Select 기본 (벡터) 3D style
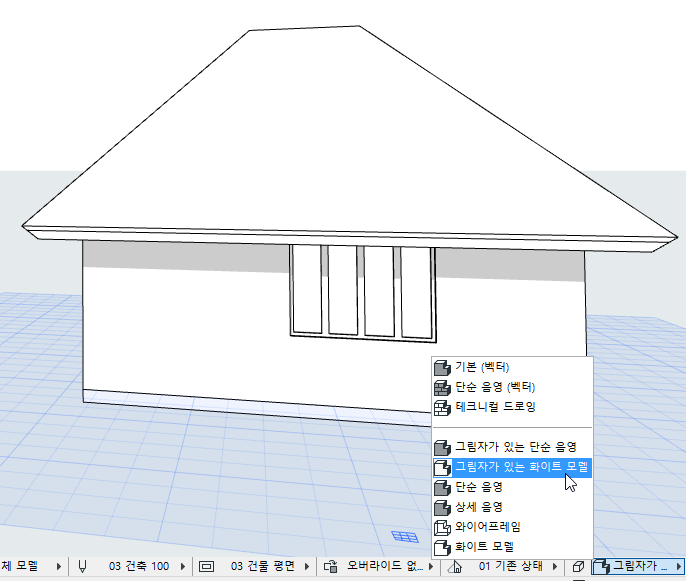Image resolution: width=686 pixels, height=581 pixels. [512, 367]
